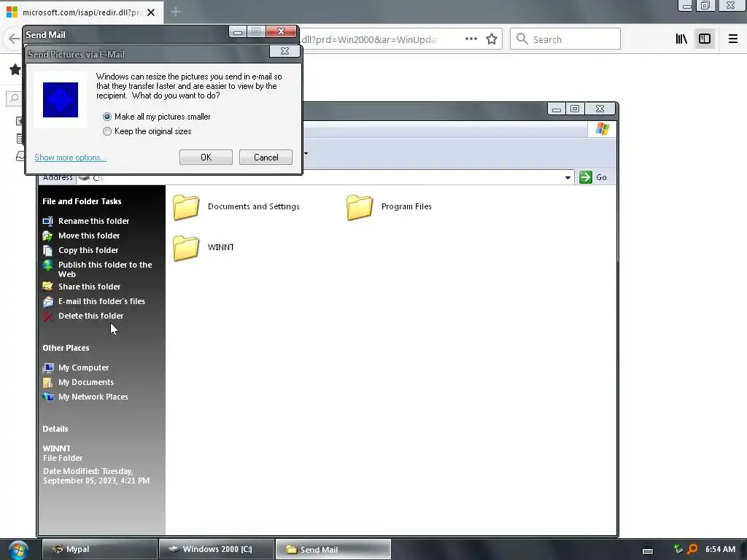Viewport: 747px width, 560px height.
Task: Click the orange magnifier tray icon
Action: click(693, 549)
